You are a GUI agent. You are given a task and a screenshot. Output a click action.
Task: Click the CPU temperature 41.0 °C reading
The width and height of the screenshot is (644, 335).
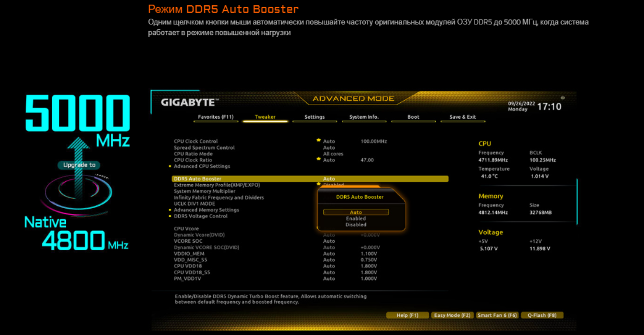[490, 176]
